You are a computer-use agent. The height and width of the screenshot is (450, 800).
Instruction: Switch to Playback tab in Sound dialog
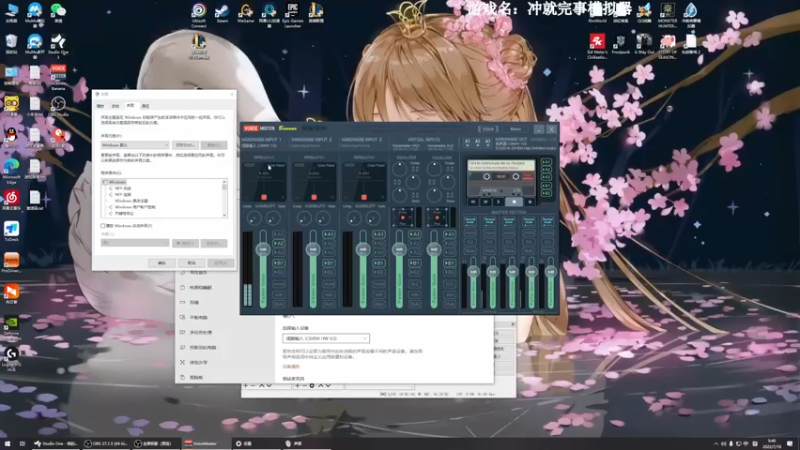101,106
